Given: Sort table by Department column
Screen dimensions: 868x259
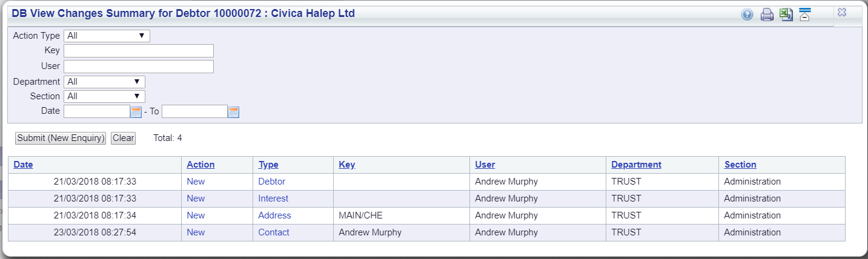Looking at the screenshot, I should pos(636,165).
